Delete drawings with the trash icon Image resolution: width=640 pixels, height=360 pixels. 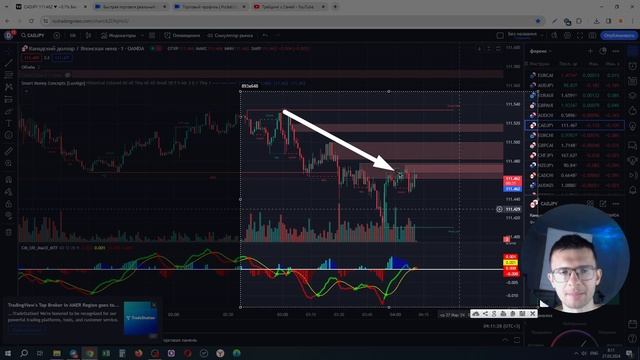9,232
